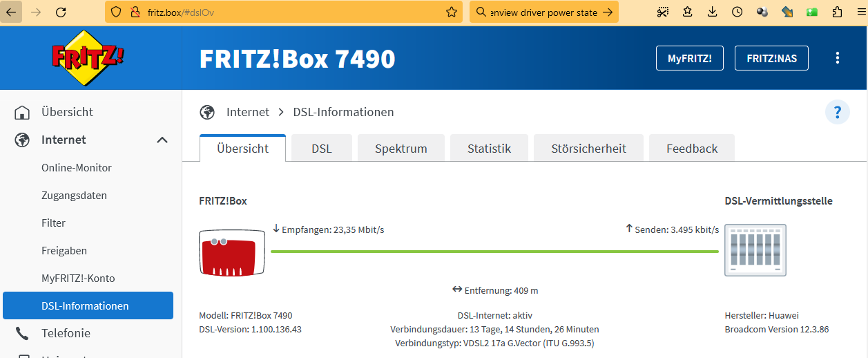Screen dimensions: 868x358
Task: Click the Entfernung: 409 m text
Action: point(501,290)
